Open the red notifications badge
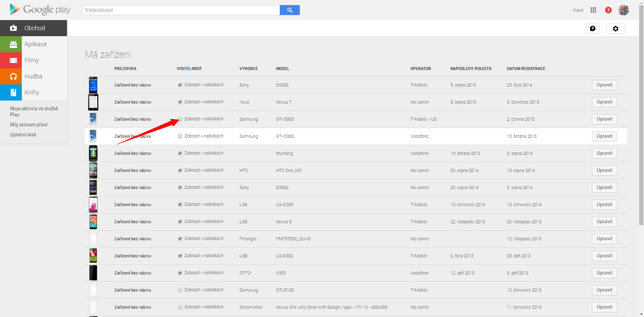Image resolution: width=644 pixels, height=317 pixels. [x=608, y=10]
